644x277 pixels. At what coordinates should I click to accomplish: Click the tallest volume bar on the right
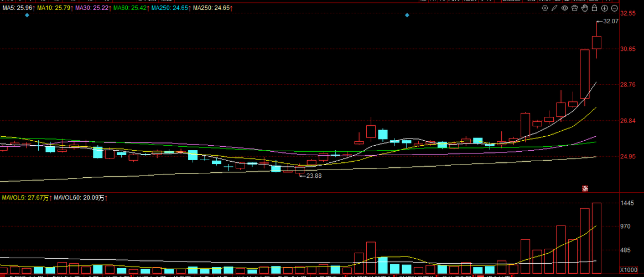(x=596, y=238)
